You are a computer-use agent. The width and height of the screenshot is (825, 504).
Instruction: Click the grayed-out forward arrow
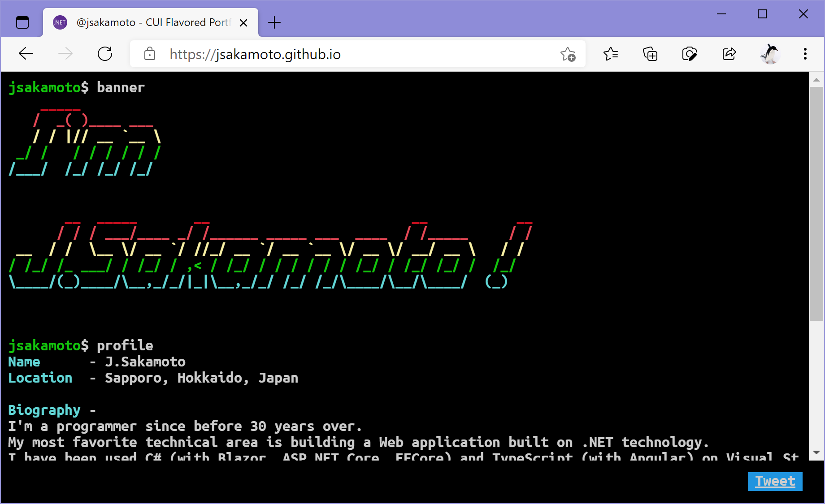point(65,54)
